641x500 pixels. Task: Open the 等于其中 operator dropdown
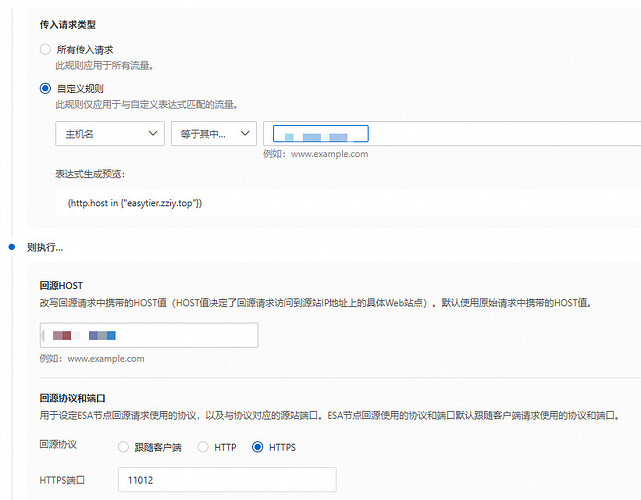214,133
